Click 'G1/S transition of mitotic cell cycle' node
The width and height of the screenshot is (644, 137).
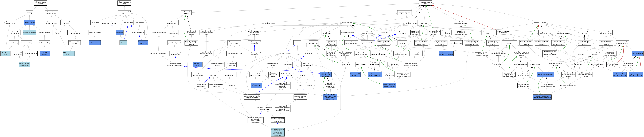256,85
